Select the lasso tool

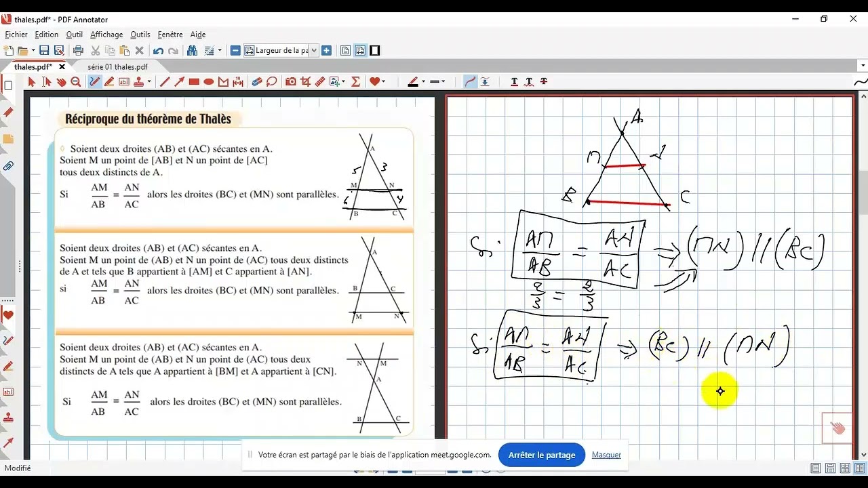[x=272, y=82]
